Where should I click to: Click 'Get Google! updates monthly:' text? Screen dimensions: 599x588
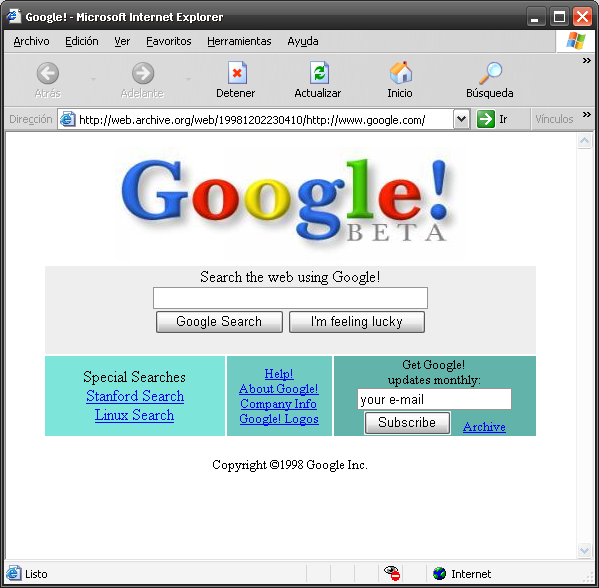tap(434, 373)
